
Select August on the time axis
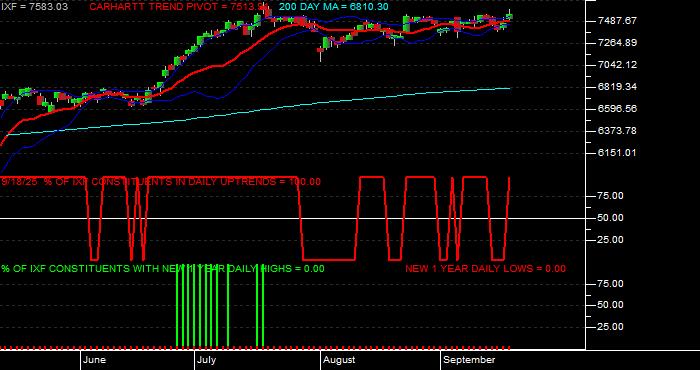[339, 360]
